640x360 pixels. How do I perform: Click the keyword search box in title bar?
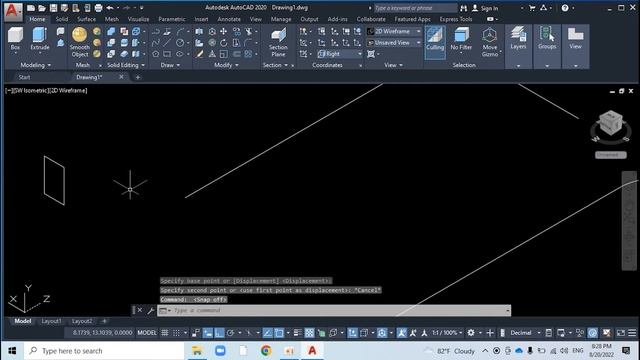416,8
